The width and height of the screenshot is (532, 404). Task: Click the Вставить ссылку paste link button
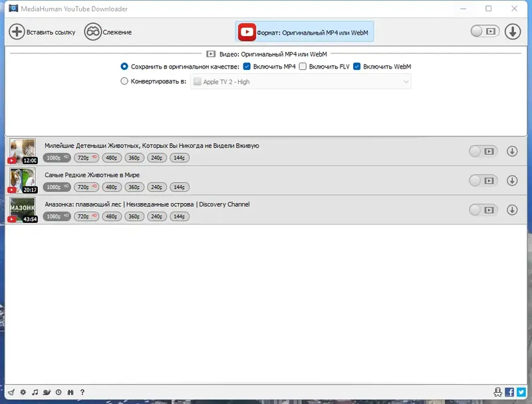(x=42, y=32)
